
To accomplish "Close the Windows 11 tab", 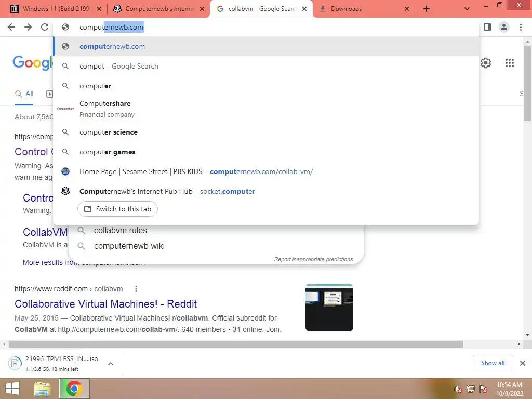I will point(99,9).
